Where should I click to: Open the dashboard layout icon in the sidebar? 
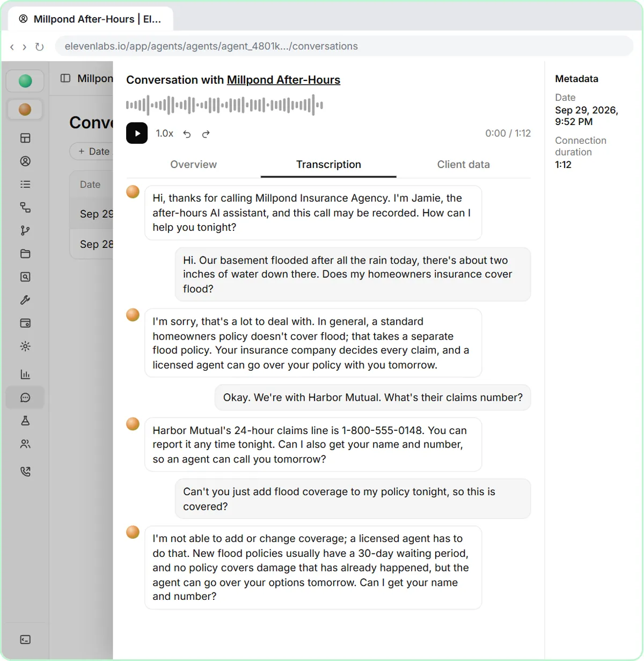pos(25,138)
